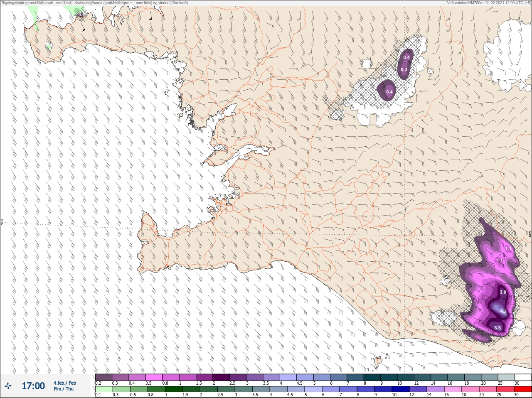This screenshot has height=398, width=532.
Task: Click the pale lavender 4 swatch in snow legend
Action: click(x=288, y=377)
